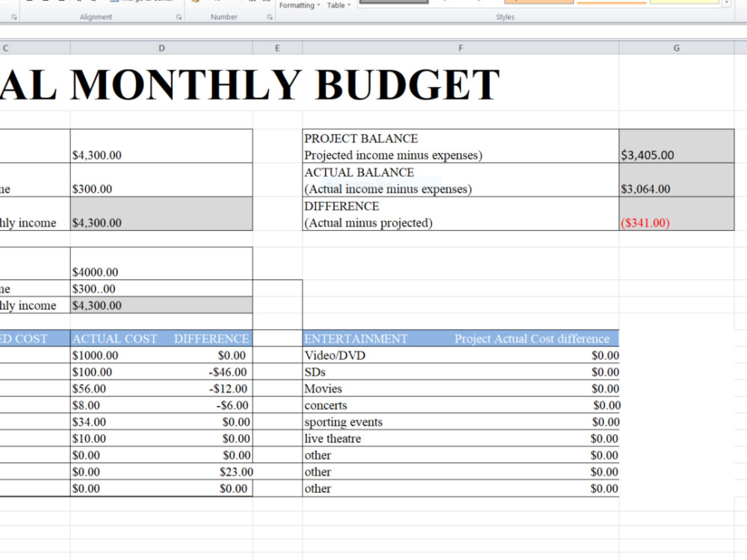Select column E header
Image resolution: width=747 pixels, height=560 pixels.
point(277,48)
